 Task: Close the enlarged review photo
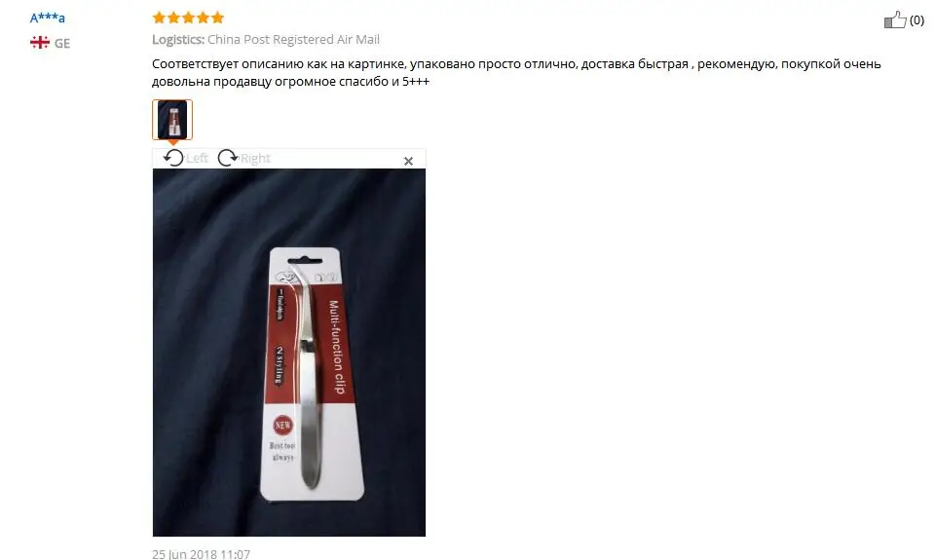pos(408,161)
